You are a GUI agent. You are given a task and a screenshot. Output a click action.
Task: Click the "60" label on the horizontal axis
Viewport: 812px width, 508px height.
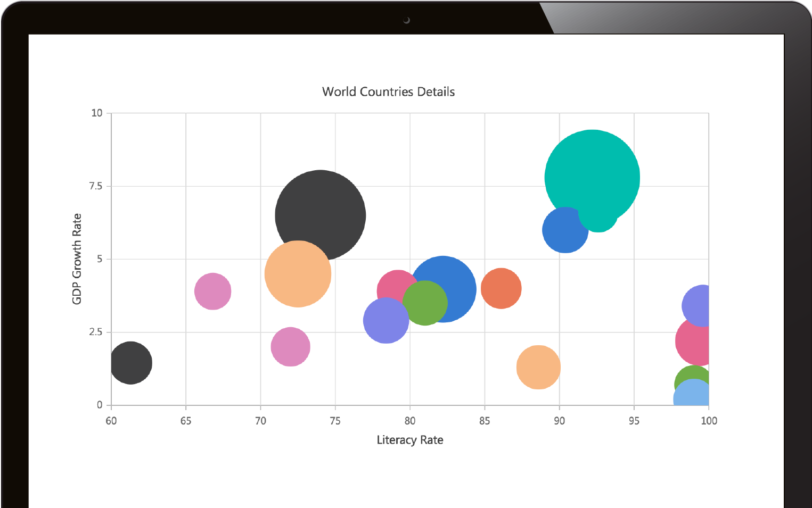pos(111,421)
